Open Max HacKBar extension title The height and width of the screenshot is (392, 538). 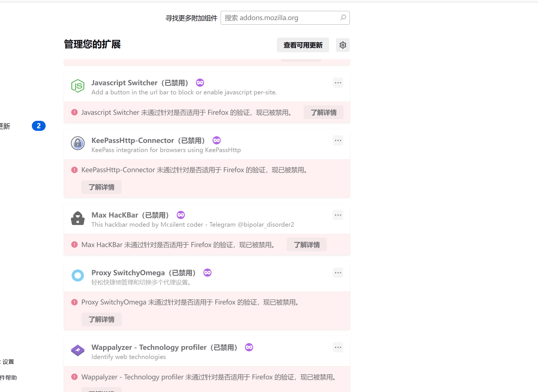tap(130, 215)
